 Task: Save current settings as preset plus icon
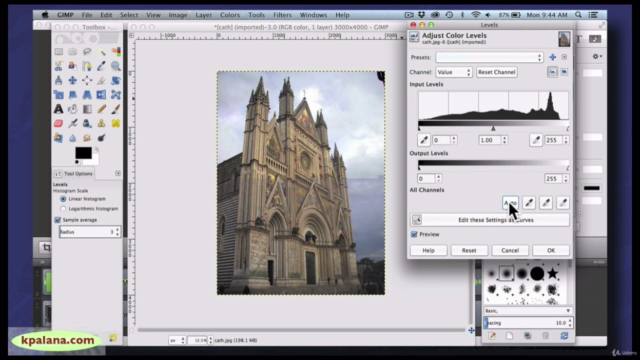(553, 57)
